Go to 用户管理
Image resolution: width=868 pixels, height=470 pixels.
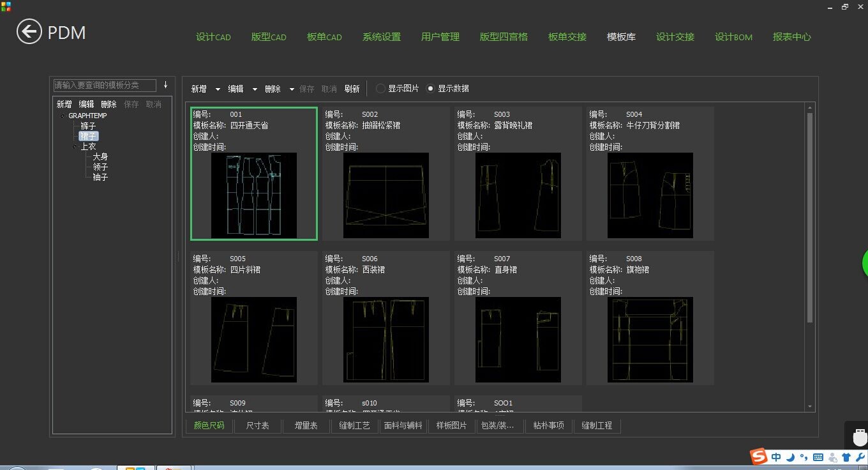[x=440, y=37]
